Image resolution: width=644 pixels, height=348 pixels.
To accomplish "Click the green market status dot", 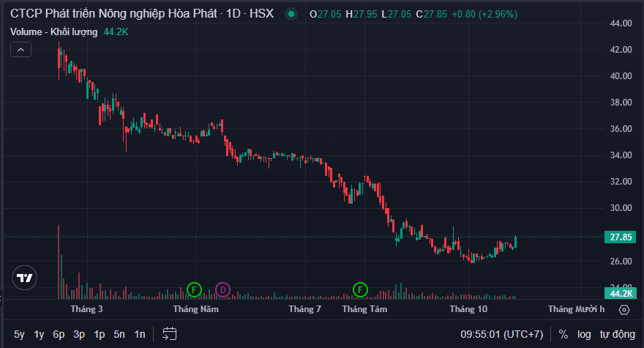I will (x=291, y=14).
